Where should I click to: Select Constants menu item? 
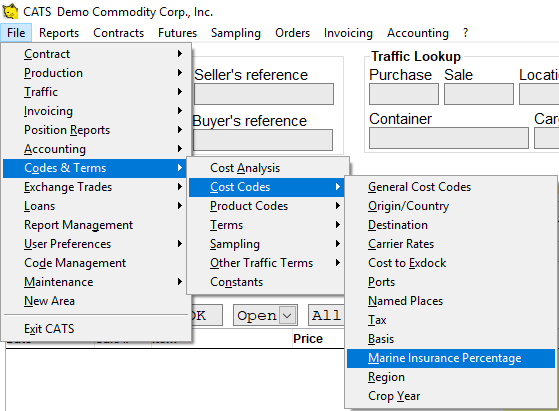(x=267, y=282)
